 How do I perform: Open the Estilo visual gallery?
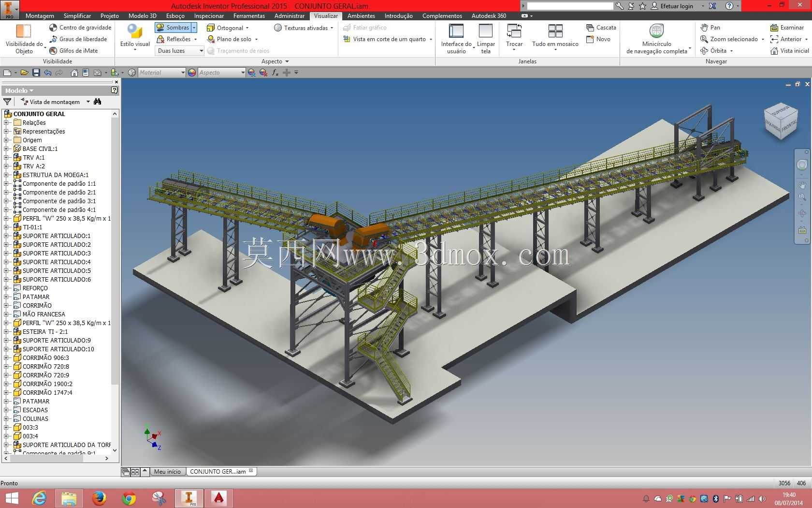[135, 37]
